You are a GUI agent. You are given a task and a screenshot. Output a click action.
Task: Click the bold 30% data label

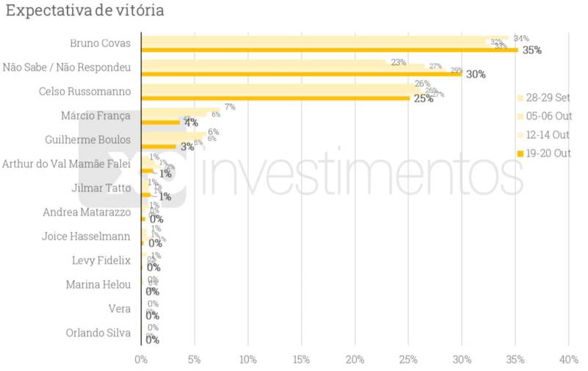(x=475, y=74)
